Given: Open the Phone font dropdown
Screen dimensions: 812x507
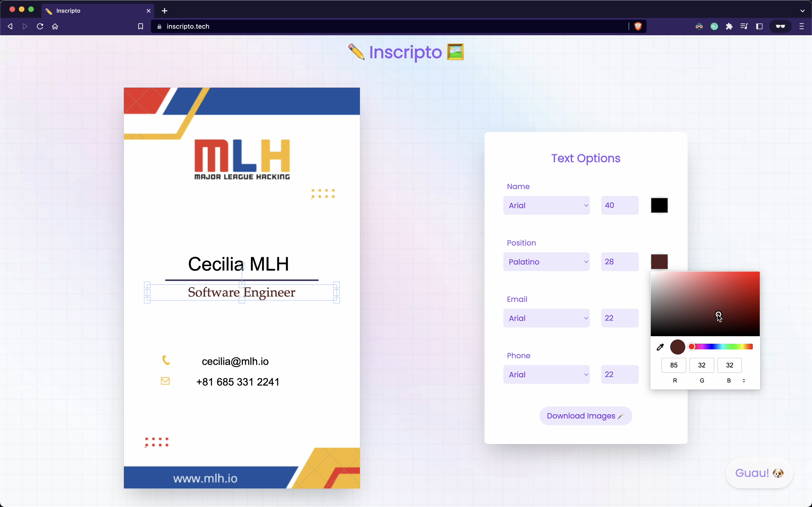Looking at the screenshot, I should 546,374.
